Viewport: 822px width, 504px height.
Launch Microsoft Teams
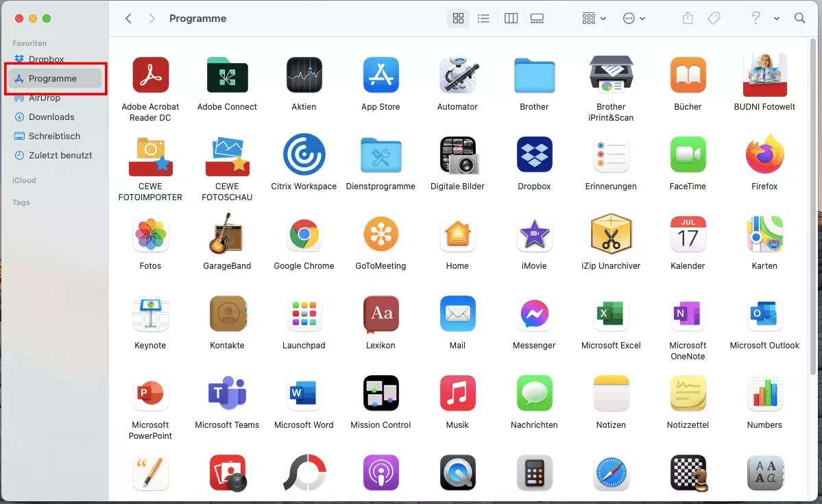[x=227, y=392]
